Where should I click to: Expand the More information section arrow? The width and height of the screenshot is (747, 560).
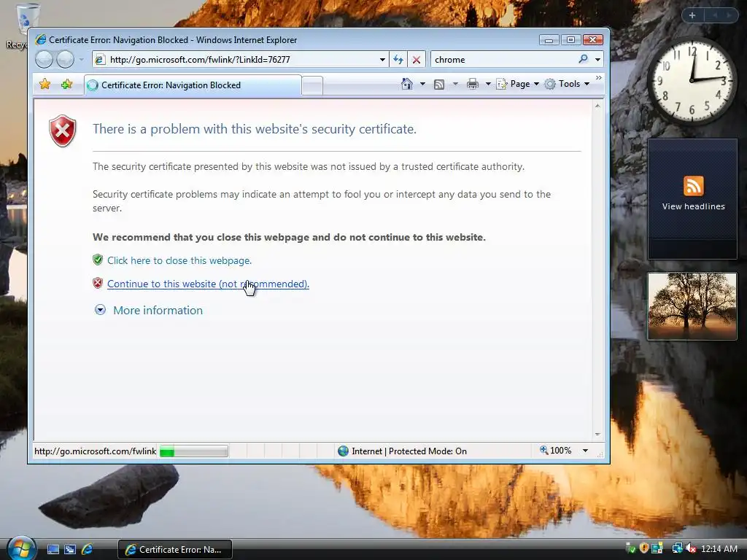100,310
